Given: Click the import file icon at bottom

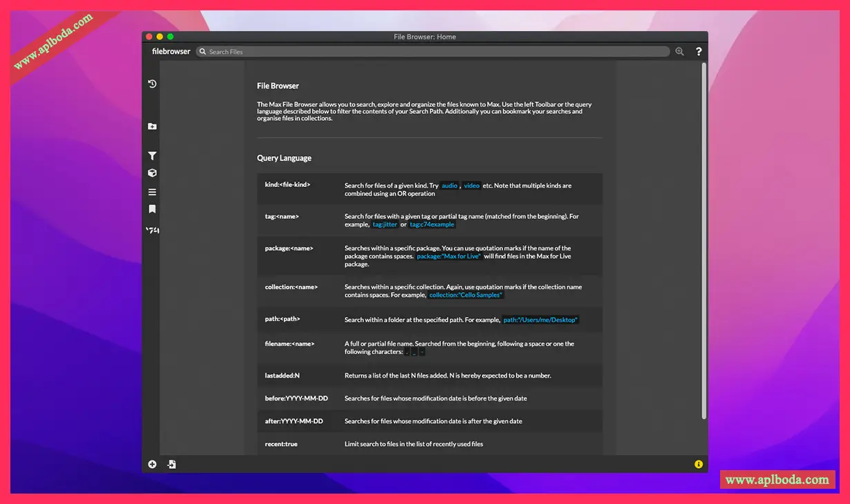Looking at the screenshot, I should click(171, 465).
